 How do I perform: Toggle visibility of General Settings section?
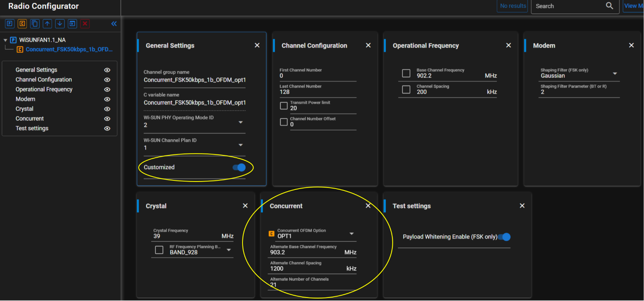107,70
